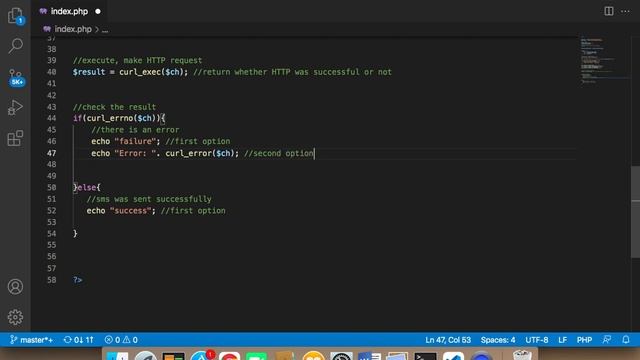
Task: Open the editor More Actions ellipsis
Action: tap(625, 11)
